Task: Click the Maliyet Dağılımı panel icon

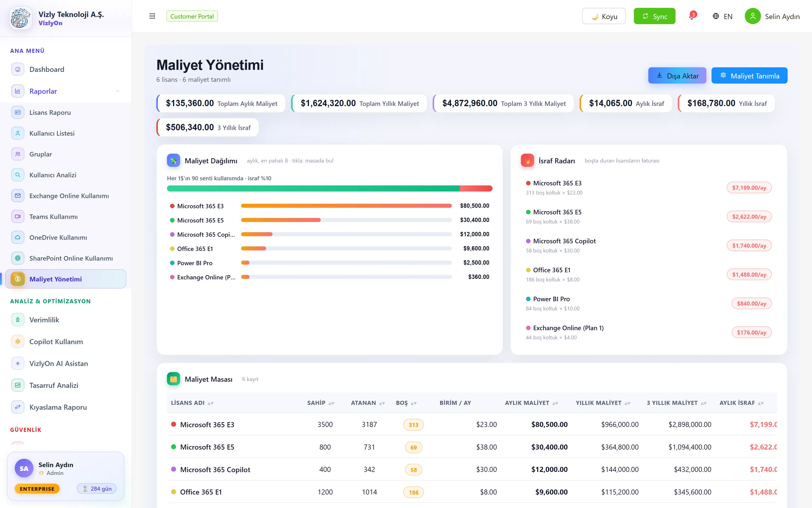Action: point(174,161)
